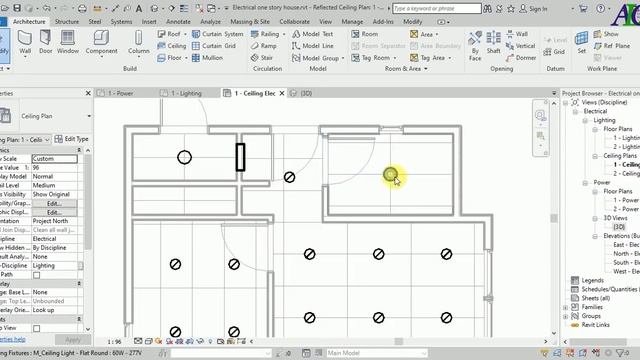Open the Roof tool dropdown arrow

(185, 34)
